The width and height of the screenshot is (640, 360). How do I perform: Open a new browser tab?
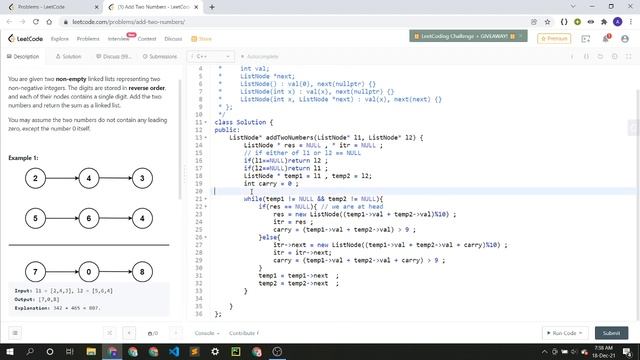click(212, 7)
